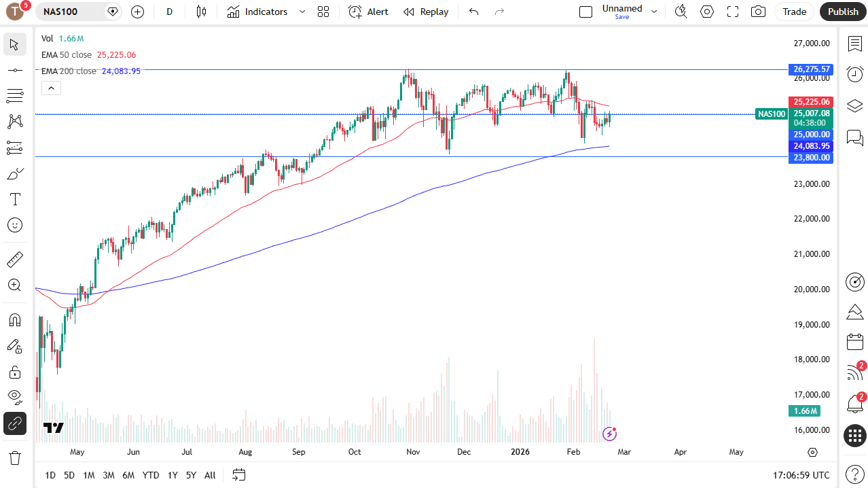The width and height of the screenshot is (868, 488).
Task: Toggle lock all drawing tools
Action: [x=15, y=372]
